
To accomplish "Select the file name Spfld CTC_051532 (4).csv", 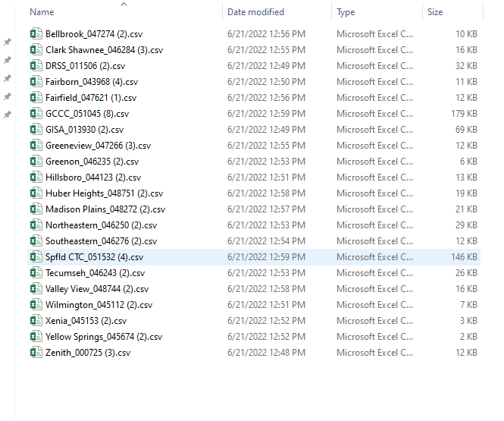I will click(94, 256).
